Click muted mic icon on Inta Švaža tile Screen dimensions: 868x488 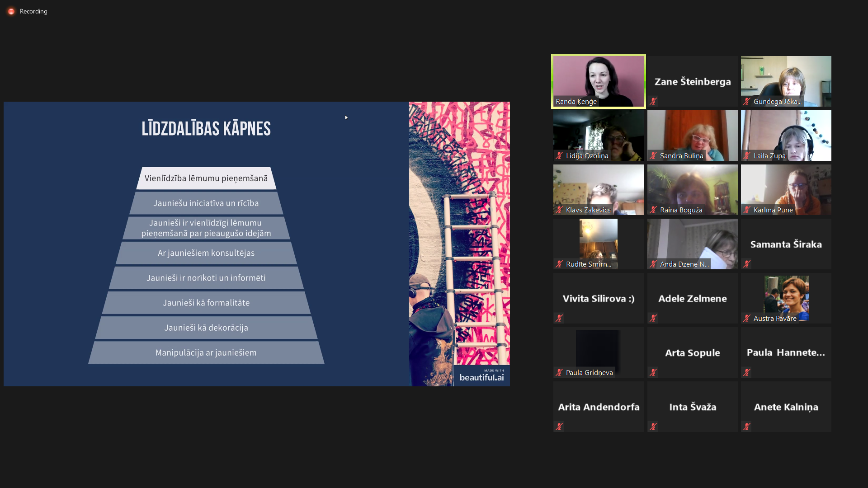coord(653,427)
